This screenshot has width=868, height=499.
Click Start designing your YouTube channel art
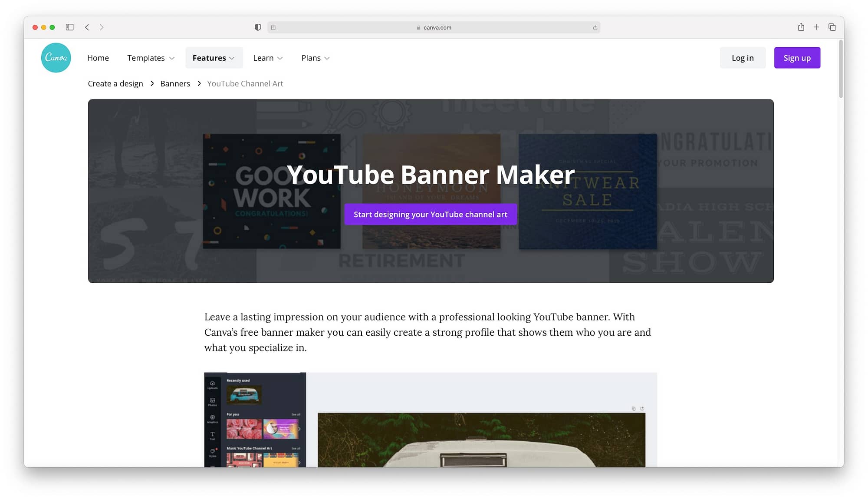431,214
